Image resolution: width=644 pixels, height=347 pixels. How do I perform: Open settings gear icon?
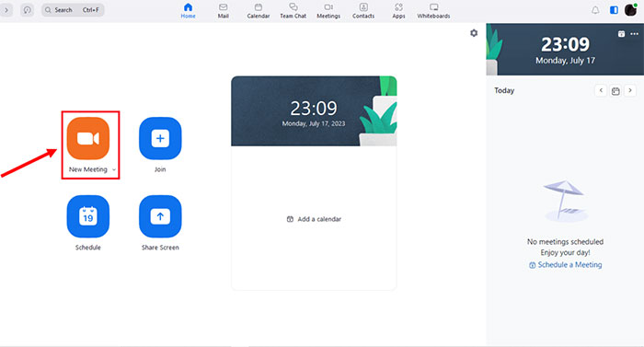pos(474,33)
